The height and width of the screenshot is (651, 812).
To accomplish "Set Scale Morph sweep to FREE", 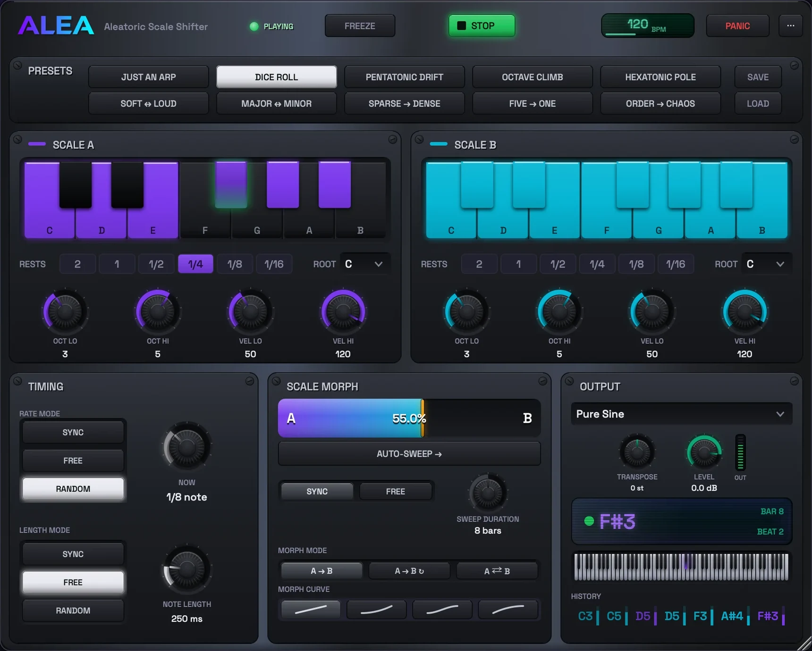I will [396, 492].
